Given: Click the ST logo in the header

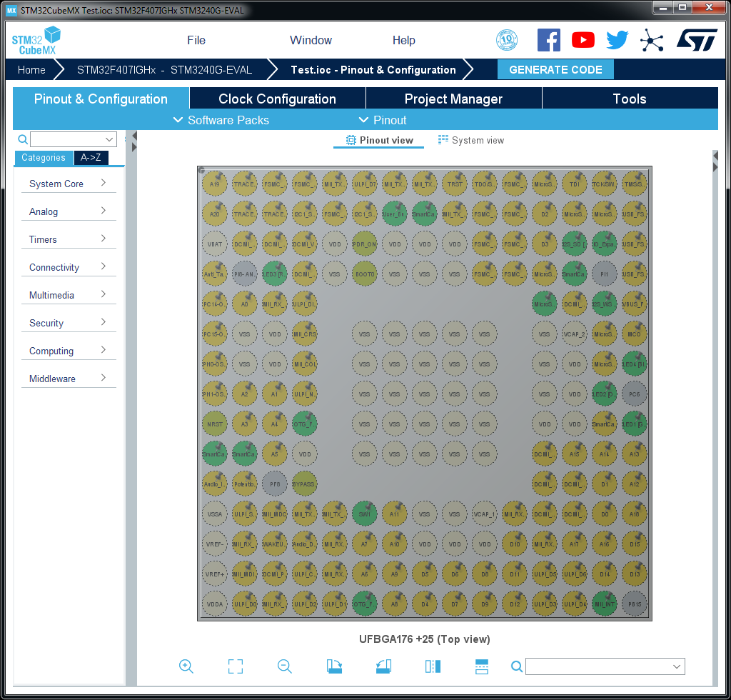Looking at the screenshot, I should pyautogui.click(x=697, y=40).
